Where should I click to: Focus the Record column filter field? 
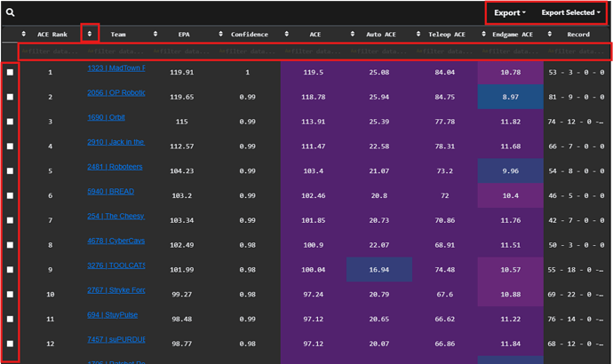point(577,51)
